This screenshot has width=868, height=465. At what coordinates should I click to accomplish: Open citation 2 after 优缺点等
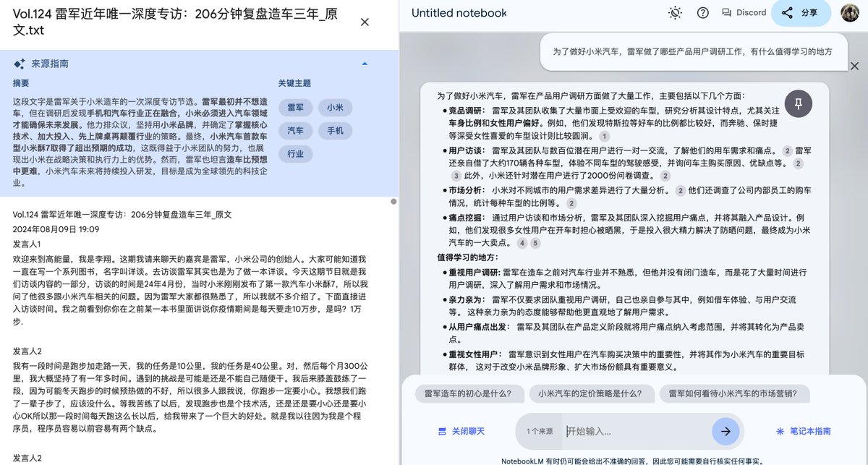point(798,163)
